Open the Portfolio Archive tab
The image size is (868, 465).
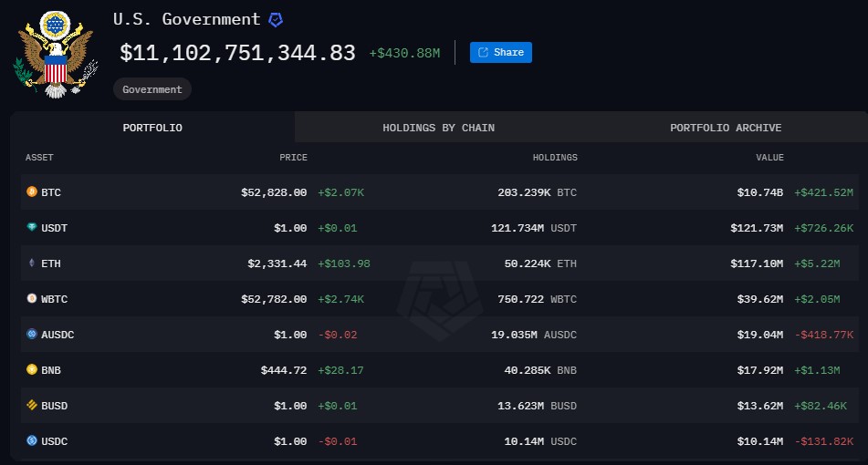pyautogui.click(x=726, y=128)
